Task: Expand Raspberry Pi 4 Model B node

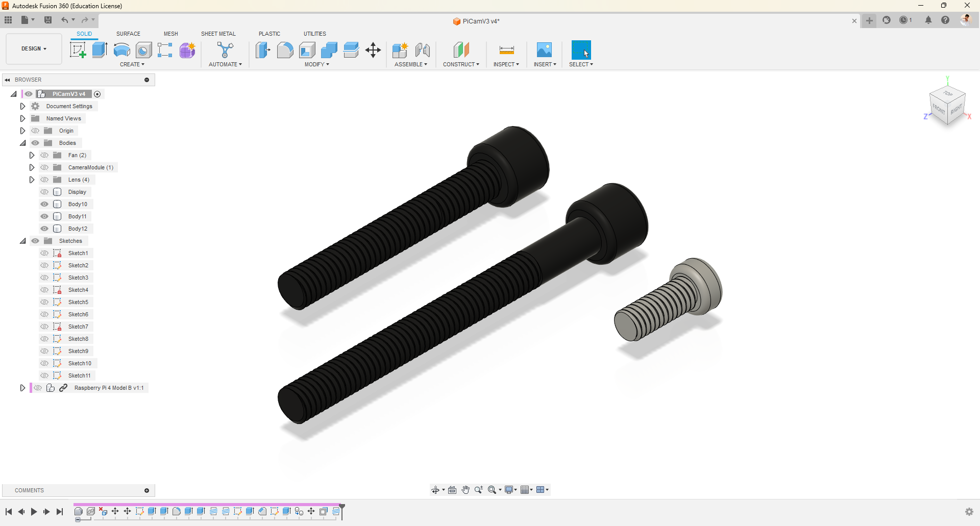Action: (22, 388)
